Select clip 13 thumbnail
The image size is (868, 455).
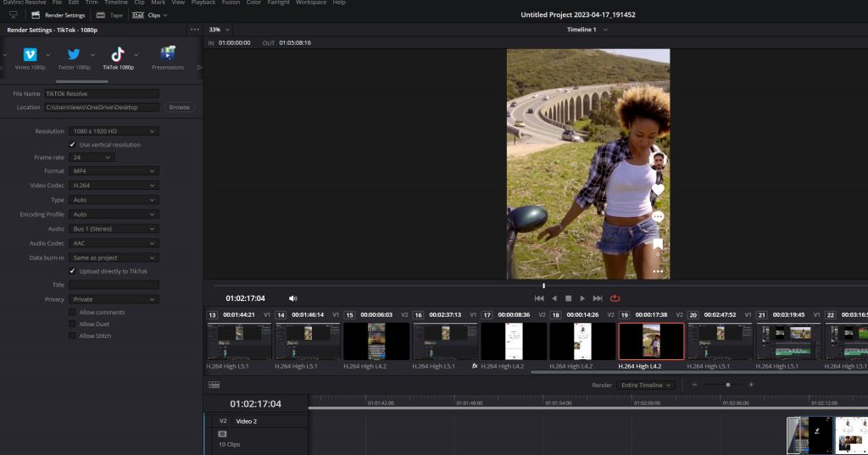tap(238, 341)
